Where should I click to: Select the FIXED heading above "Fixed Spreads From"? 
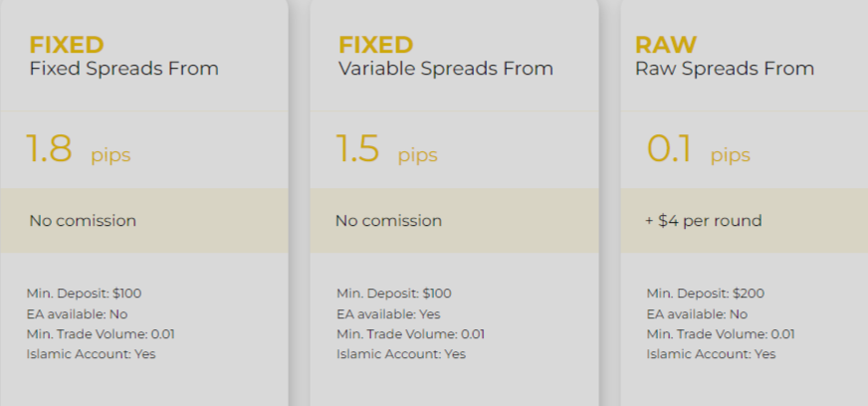(x=67, y=45)
